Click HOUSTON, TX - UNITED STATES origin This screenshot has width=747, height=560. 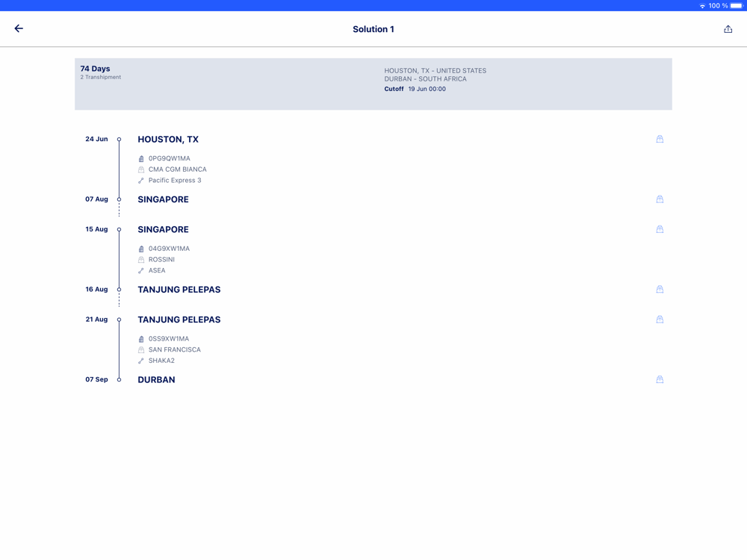[436, 70]
